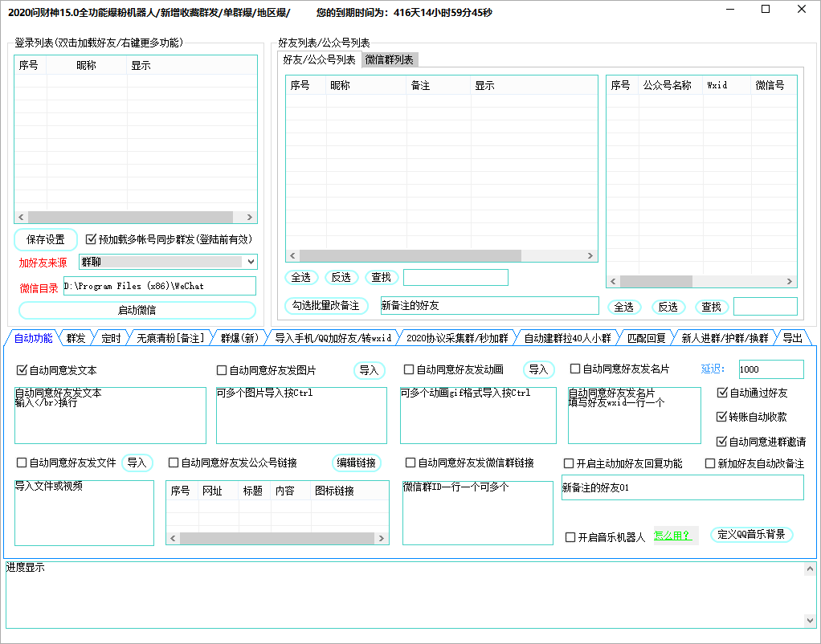Focus the 新备注的好友01 field
This screenshot has height=644, width=821.
(682, 487)
